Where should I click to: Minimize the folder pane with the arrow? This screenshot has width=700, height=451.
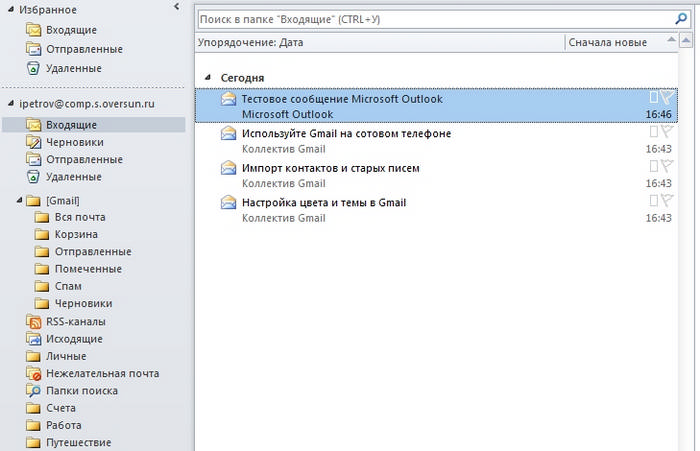176,7
